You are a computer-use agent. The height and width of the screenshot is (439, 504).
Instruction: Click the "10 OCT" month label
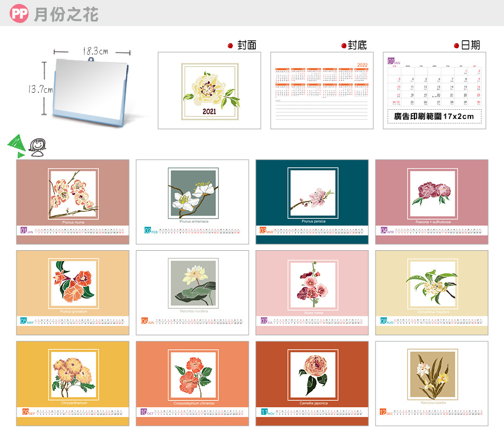pyautogui.click(x=147, y=412)
